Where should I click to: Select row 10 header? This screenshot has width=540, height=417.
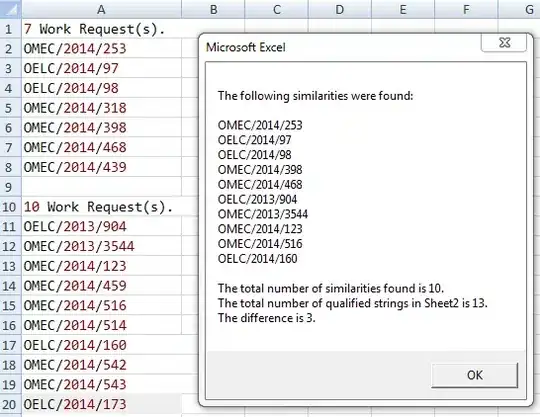(10, 207)
